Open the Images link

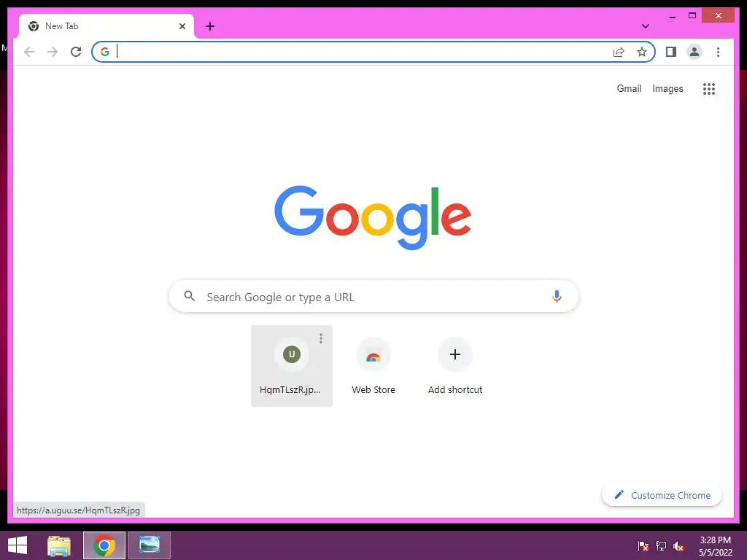[667, 88]
